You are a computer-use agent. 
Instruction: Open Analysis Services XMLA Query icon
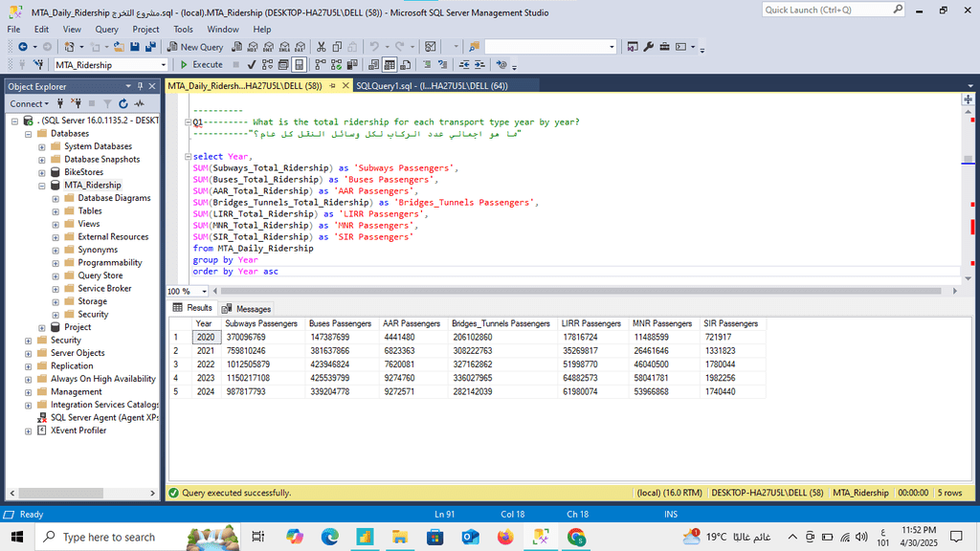tap(284, 47)
